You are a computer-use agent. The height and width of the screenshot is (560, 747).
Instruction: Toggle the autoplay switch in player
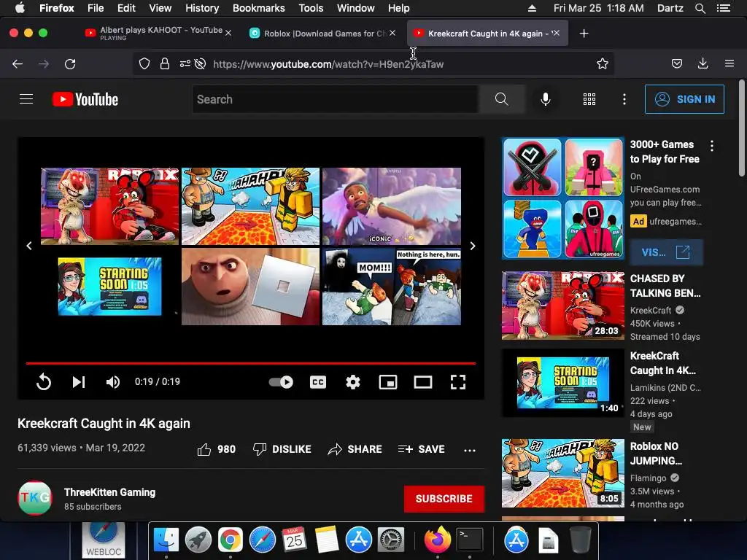click(x=281, y=382)
